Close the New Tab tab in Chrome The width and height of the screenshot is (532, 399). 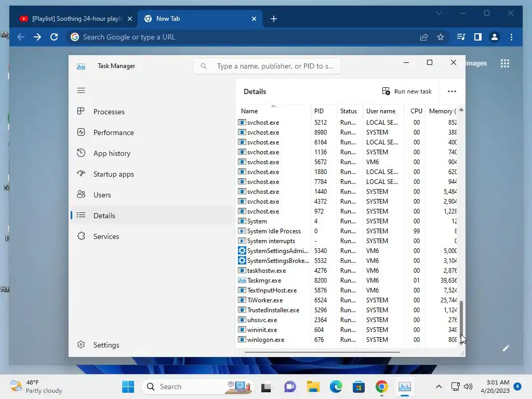[x=254, y=19]
